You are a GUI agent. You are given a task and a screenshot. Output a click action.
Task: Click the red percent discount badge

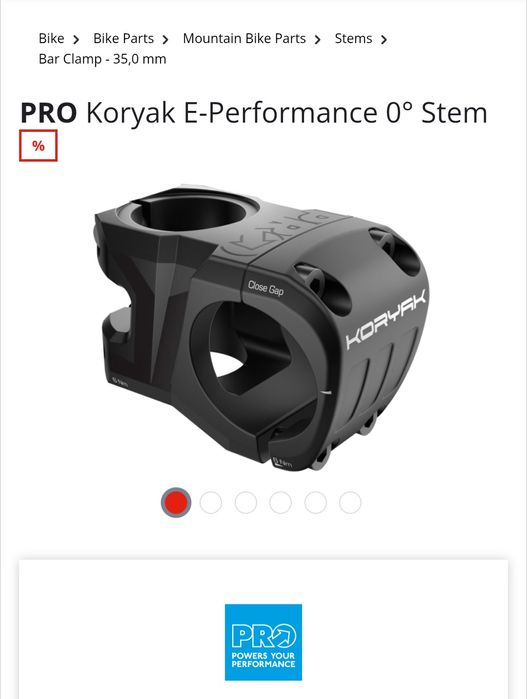pyautogui.click(x=38, y=145)
